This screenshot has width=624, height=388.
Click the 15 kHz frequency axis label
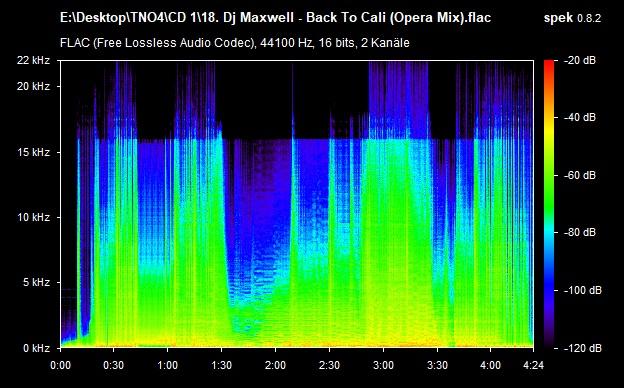(33, 152)
